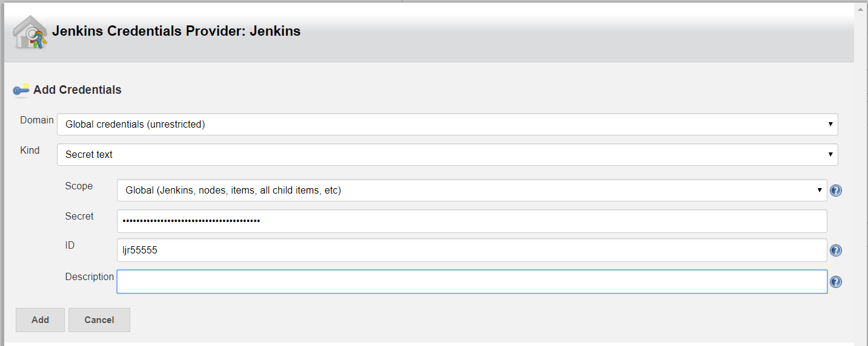
Task: Focus the ID field containing ljr55555
Action: click(x=472, y=250)
